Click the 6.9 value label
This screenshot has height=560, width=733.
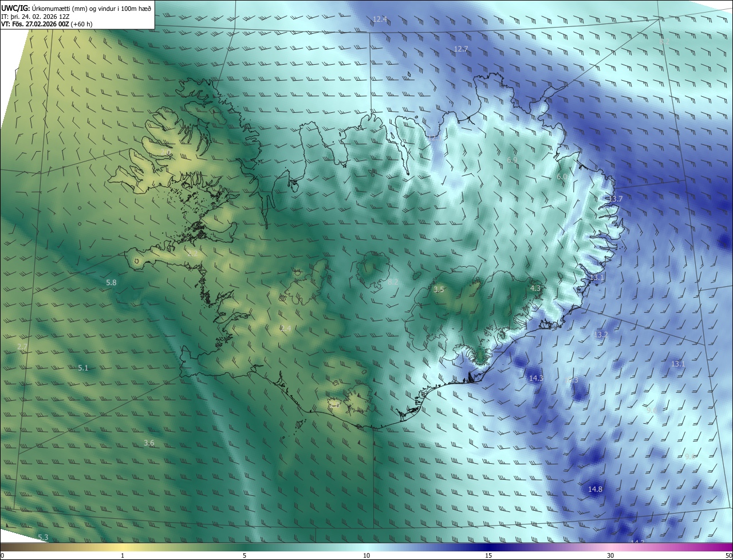pyautogui.click(x=512, y=160)
